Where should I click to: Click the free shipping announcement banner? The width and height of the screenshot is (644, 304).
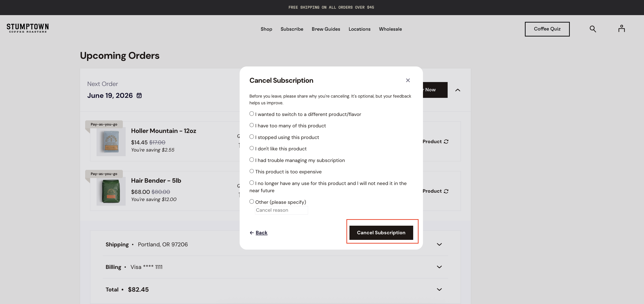(331, 7)
